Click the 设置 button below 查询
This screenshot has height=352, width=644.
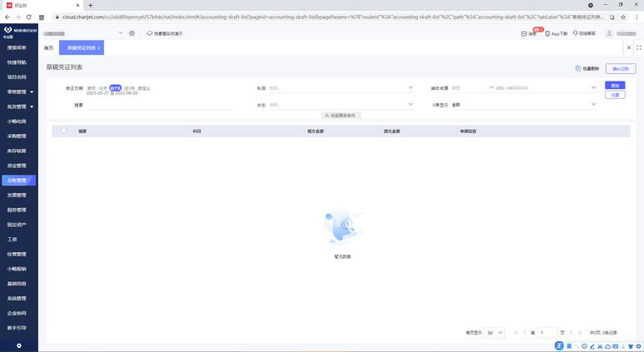tap(615, 95)
